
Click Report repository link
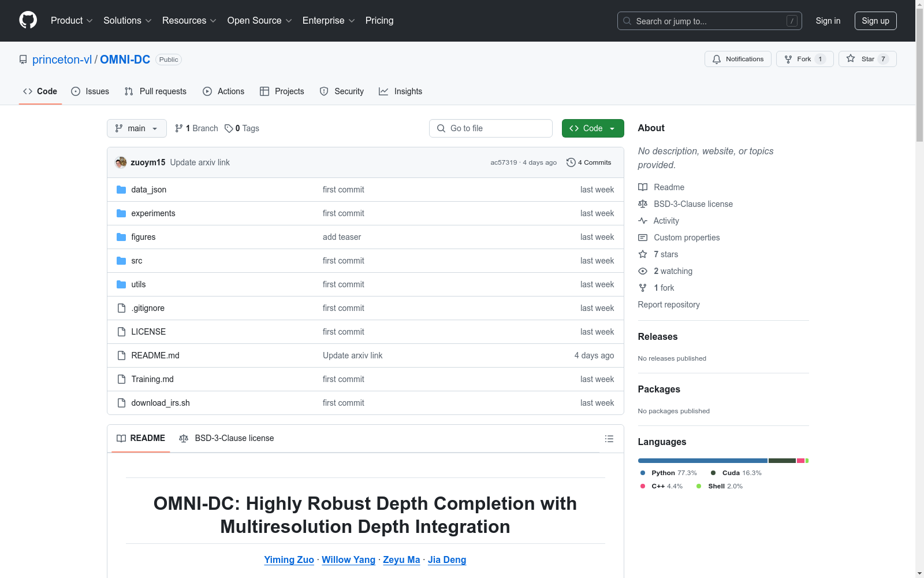click(x=669, y=305)
